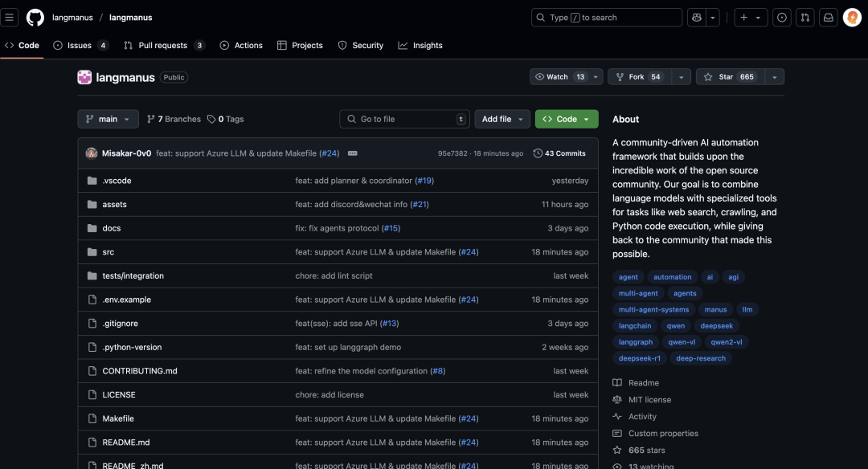The image size is (868, 469).
Task: Expand the green Code dropdown button
Action: (x=566, y=119)
